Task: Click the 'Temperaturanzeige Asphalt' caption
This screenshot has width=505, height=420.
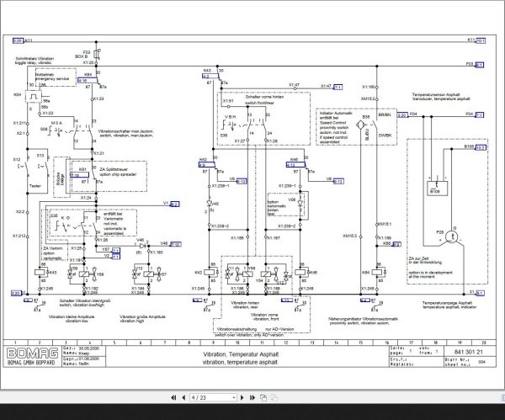Action: (447, 303)
